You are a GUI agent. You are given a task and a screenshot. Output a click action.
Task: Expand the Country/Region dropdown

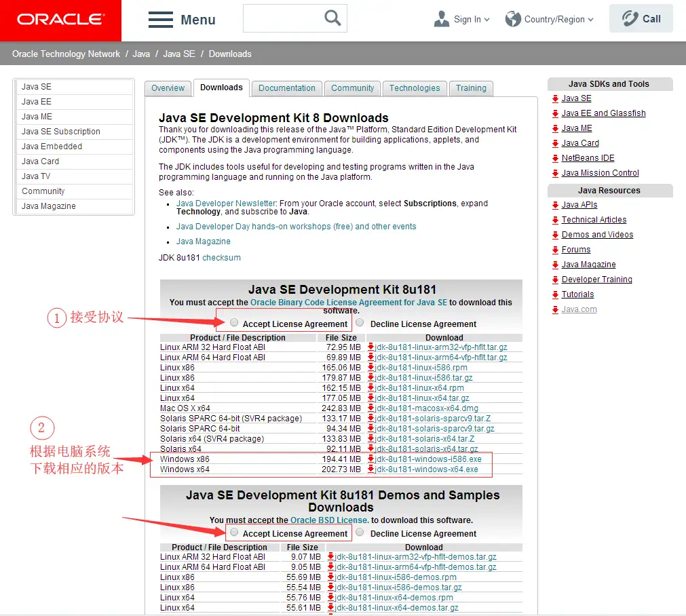point(550,20)
